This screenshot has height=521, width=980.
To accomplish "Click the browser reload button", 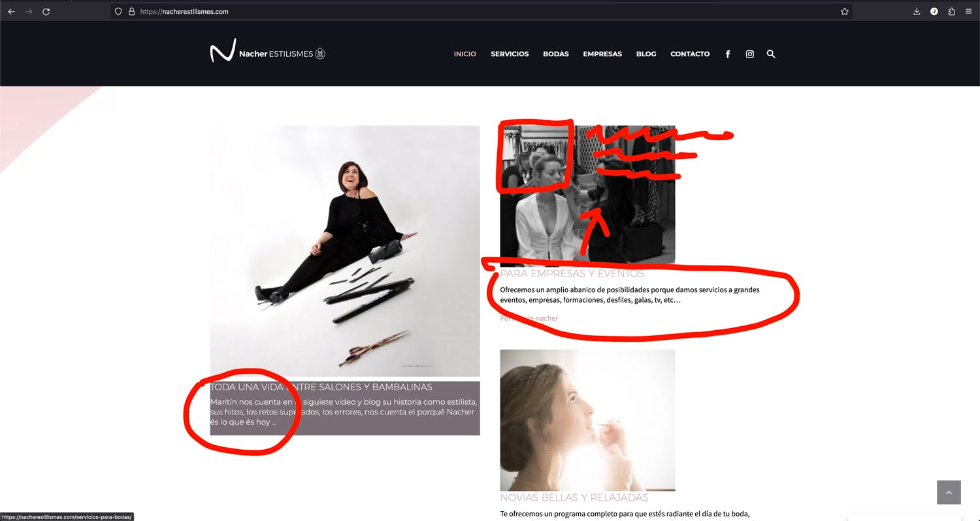I will coord(46,12).
